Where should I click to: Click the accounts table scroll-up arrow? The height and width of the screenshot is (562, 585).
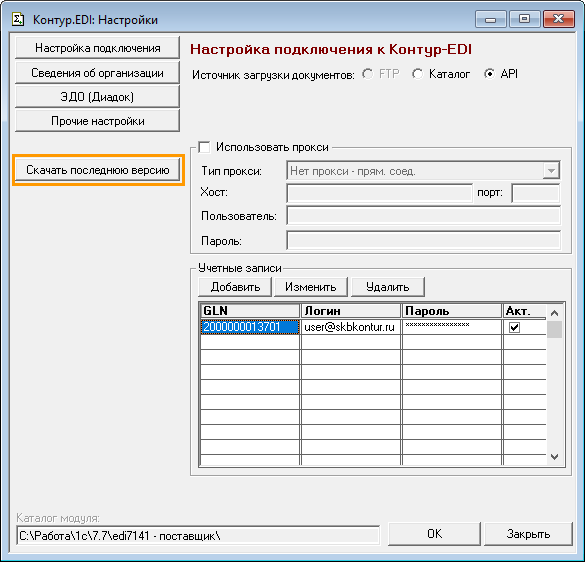pos(554,313)
